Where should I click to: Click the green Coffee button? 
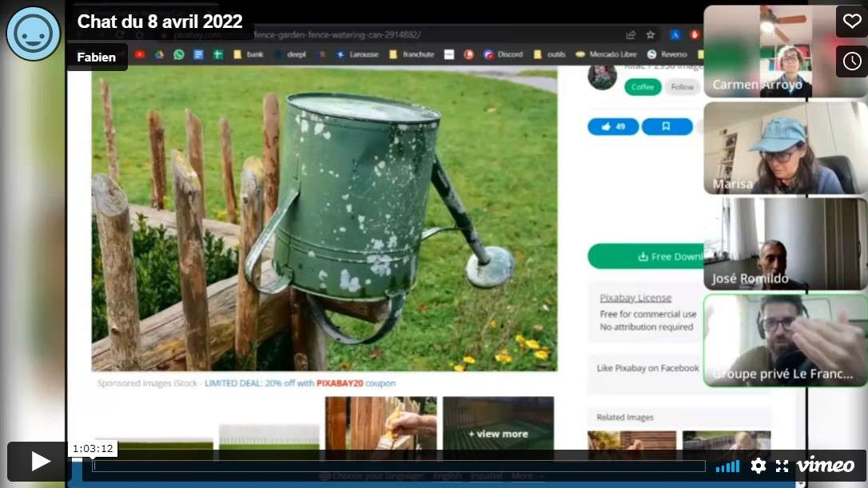643,87
